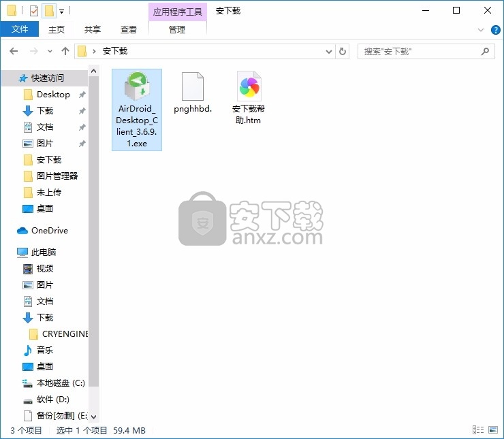Expand the quick access toolbar dropdown arrow
Viewport: 504px width, 439px height.
(x=61, y=11)
